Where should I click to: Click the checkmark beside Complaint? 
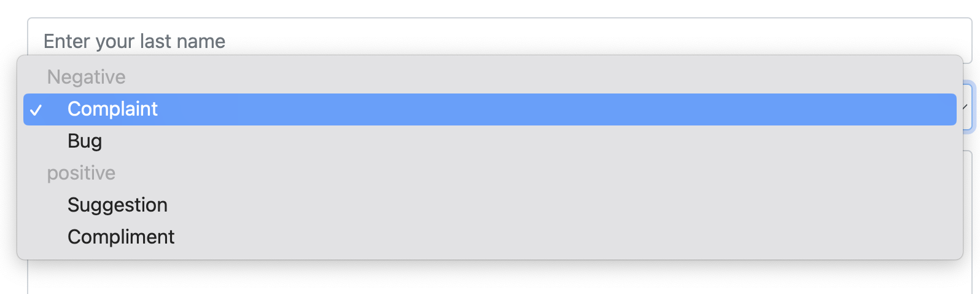click(x=36, y=110)
